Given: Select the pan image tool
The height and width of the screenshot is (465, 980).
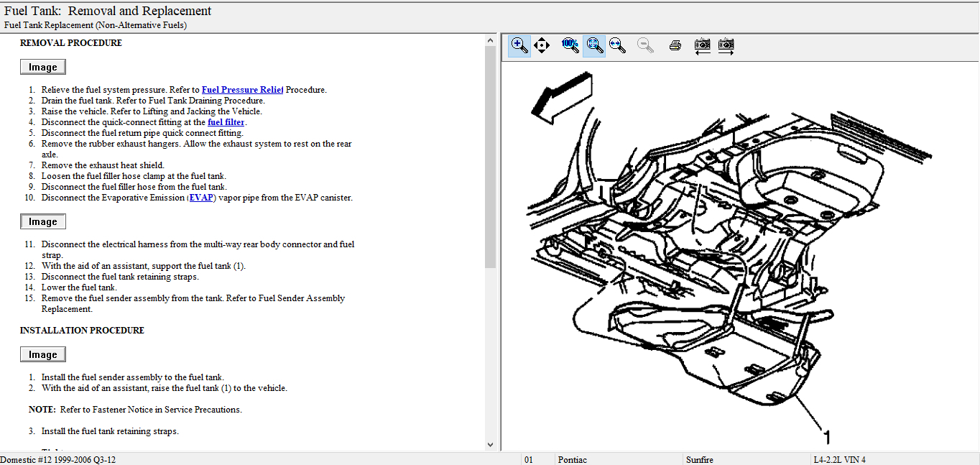Looking at the screenshot, I should click(542, 45).
